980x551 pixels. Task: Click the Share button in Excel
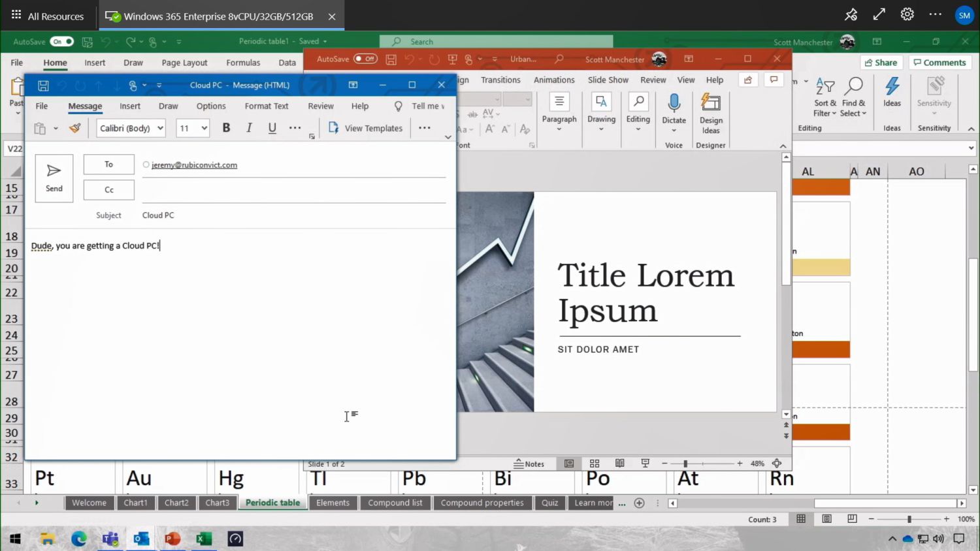click(881, 63)
